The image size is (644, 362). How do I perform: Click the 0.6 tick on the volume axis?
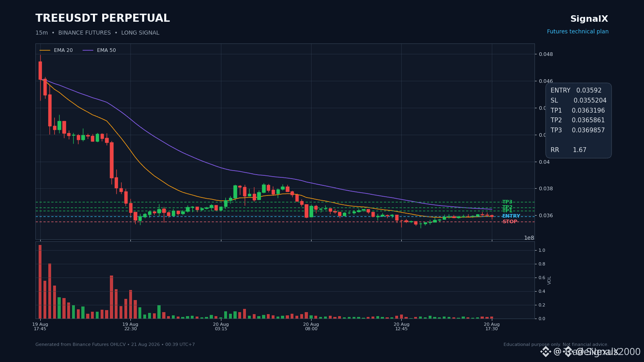coord(542,278)
